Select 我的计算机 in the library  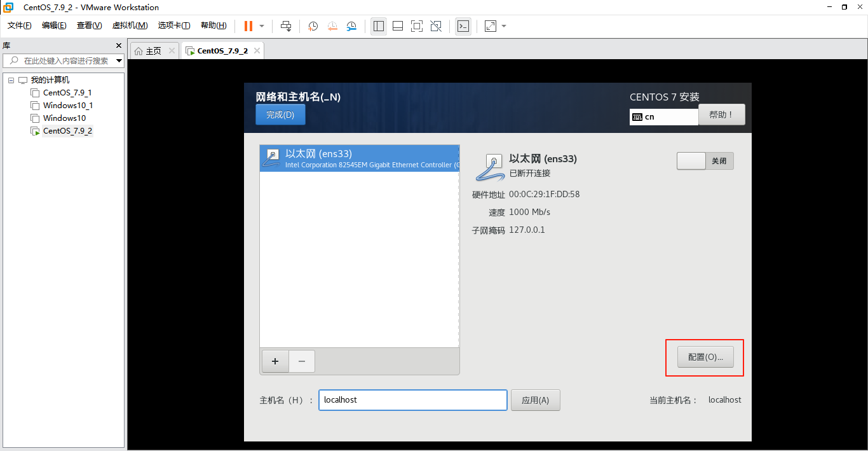(50, 80)
